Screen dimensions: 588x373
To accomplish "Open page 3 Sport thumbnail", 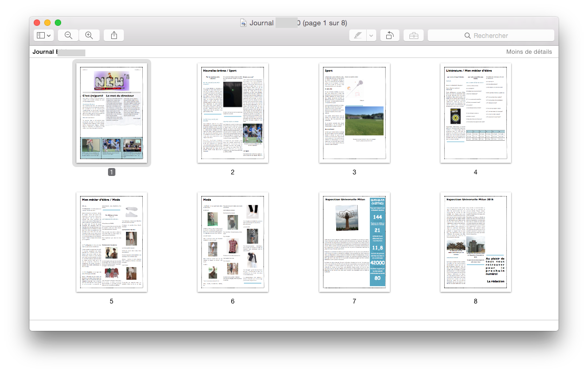I will [x=354, y=113].
